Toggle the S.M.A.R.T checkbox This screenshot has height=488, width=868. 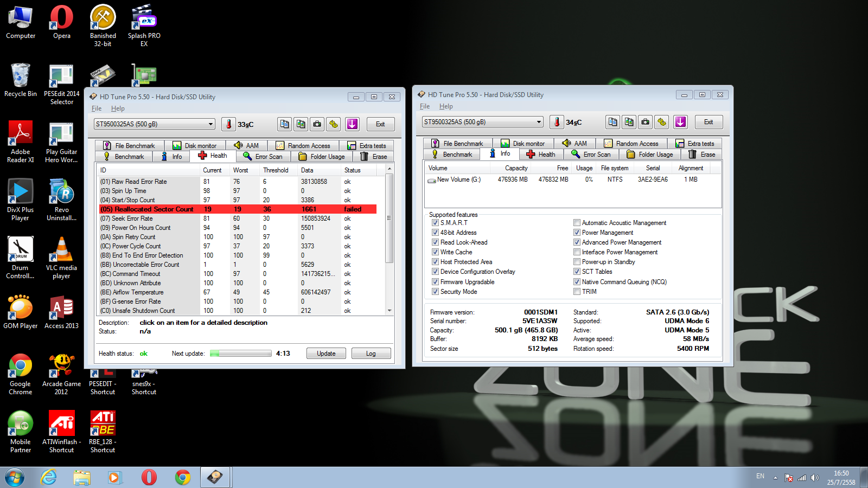pyautogui.click(x=435, y=223)
